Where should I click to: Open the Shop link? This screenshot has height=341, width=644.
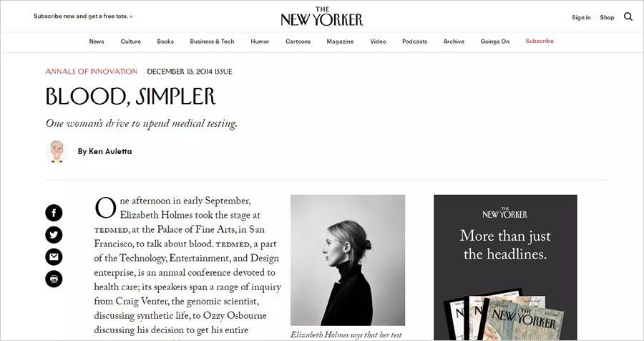coord(607,17)
